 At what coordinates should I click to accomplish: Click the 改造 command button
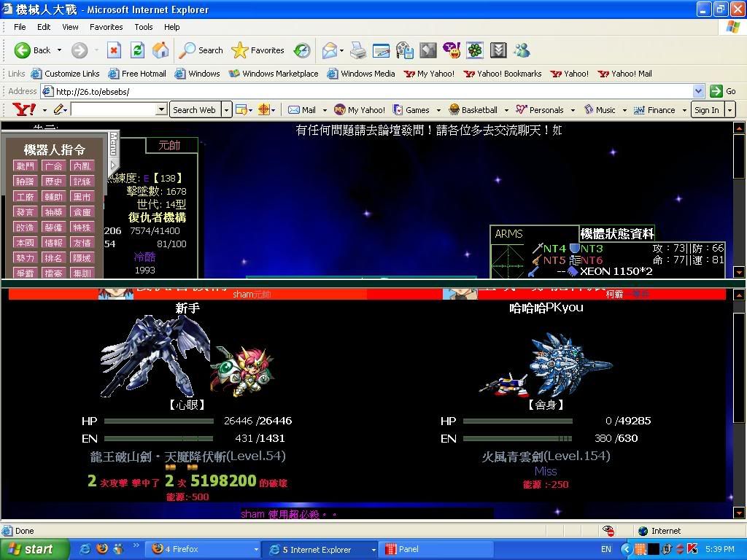coord(26,227)
